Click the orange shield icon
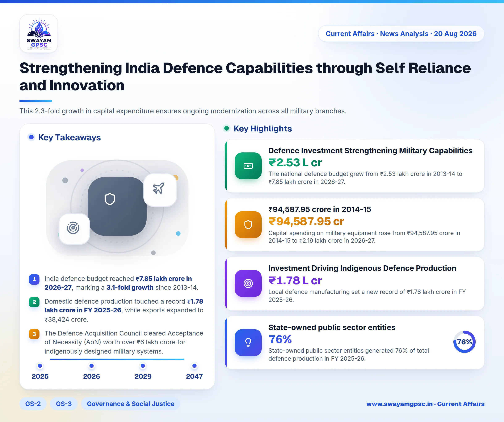This screenshot has height=422, width=504. (248, 225)
